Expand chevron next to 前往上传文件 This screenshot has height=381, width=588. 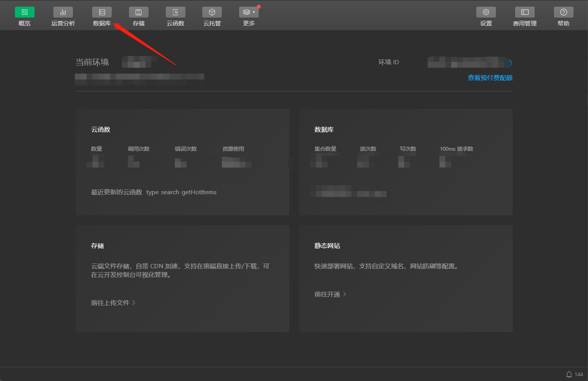[134, 303]
